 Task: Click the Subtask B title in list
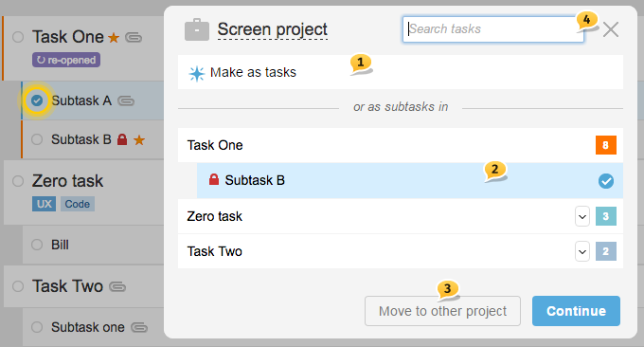click(81, 139)
